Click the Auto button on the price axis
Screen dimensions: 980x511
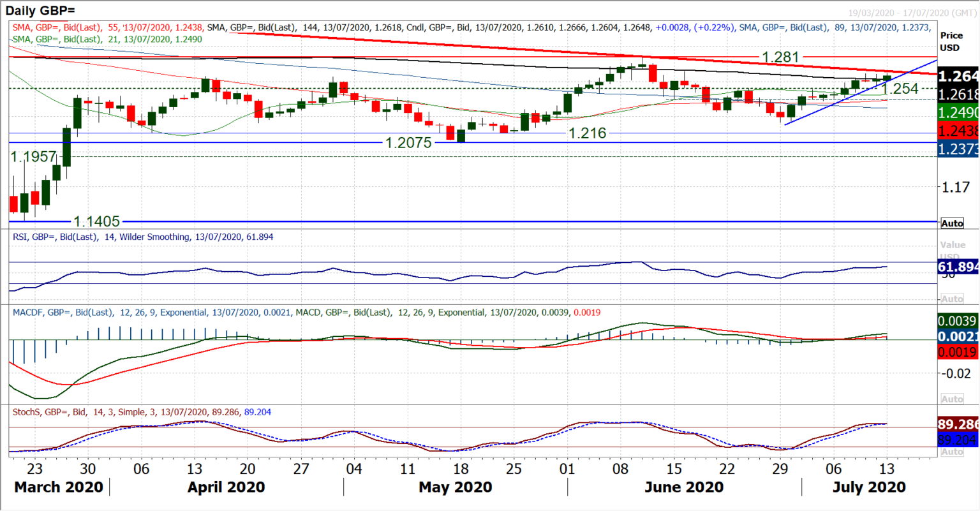tap(953, 223)
